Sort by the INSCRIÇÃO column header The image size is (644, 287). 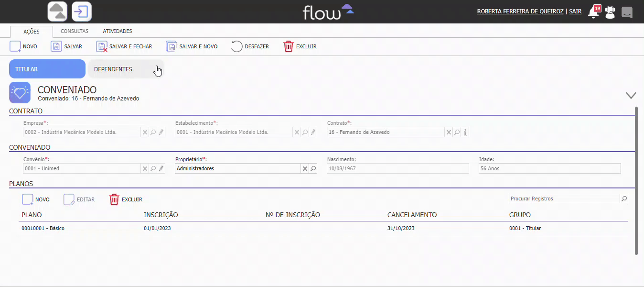(x=161, y=215)
